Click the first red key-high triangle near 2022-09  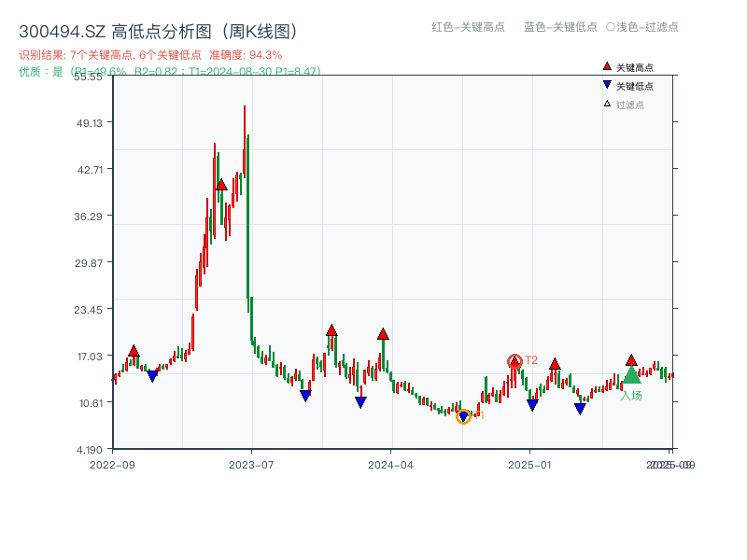pyautogui.click(x=134, y=350)
